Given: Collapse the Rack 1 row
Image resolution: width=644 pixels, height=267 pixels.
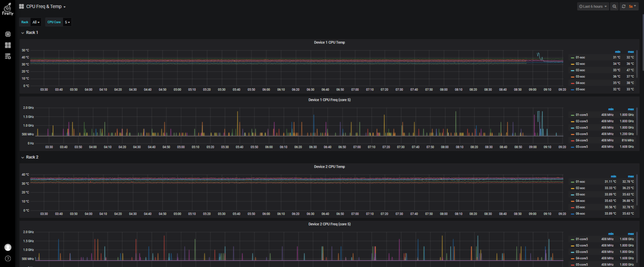Looking at the screenshot, I should point(30,33).
